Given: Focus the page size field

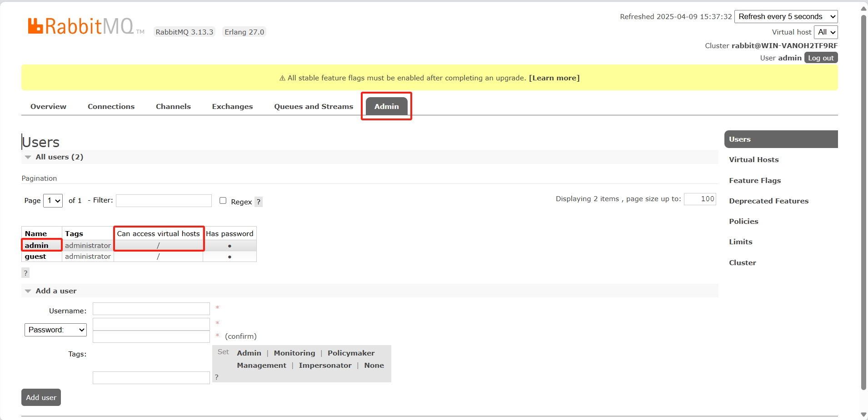Looking at the screenshot, I should point(700,199).
